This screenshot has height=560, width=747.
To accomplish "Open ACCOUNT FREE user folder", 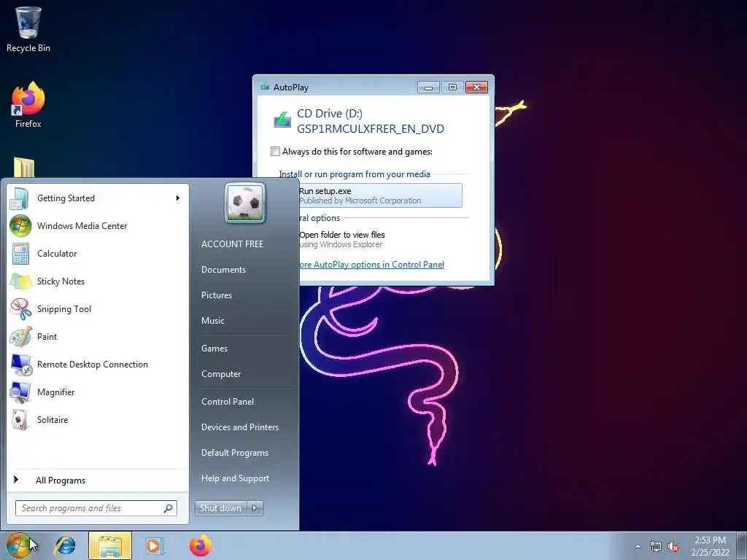I will pyautogui.click(x=232, y=244).
